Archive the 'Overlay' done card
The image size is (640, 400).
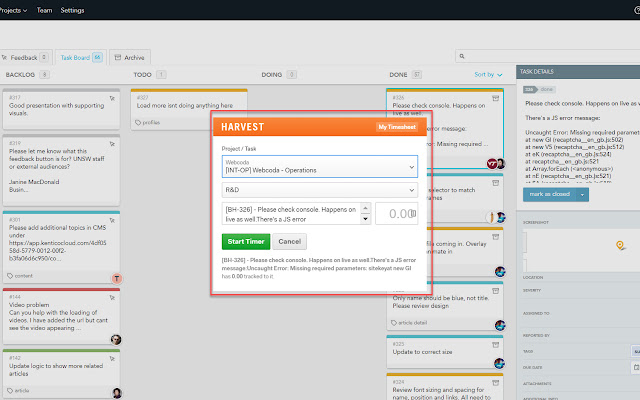click(496, 237)
